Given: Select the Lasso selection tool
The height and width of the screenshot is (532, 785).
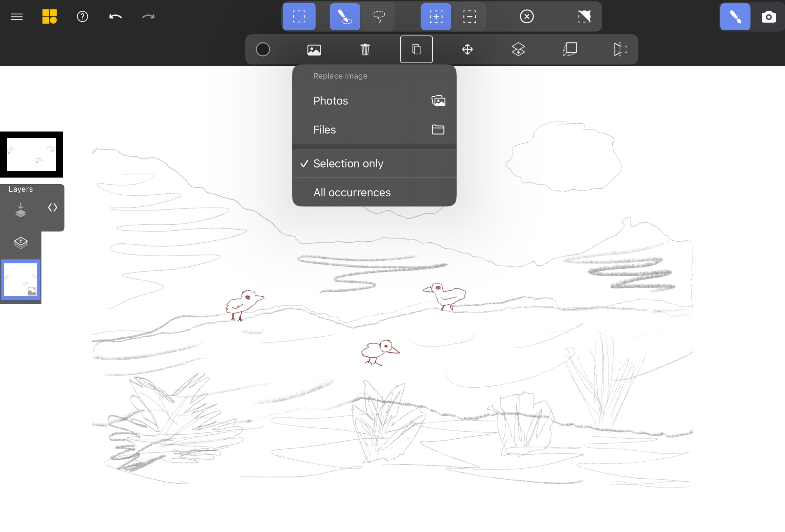Looking at the screenshot, I should click(x=379, y=16).
